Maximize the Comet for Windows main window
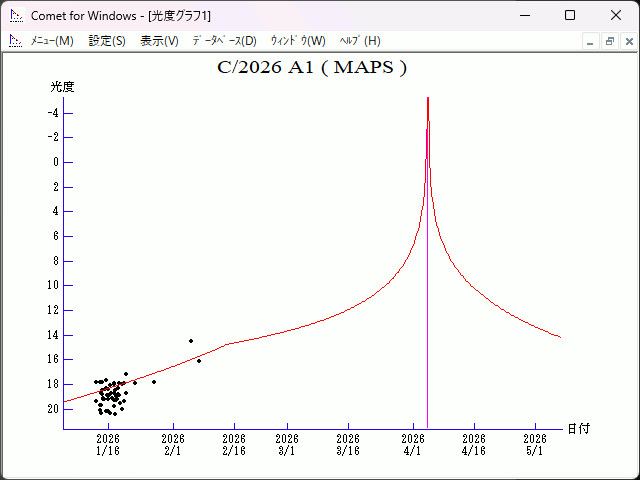 tap(569, 16)
